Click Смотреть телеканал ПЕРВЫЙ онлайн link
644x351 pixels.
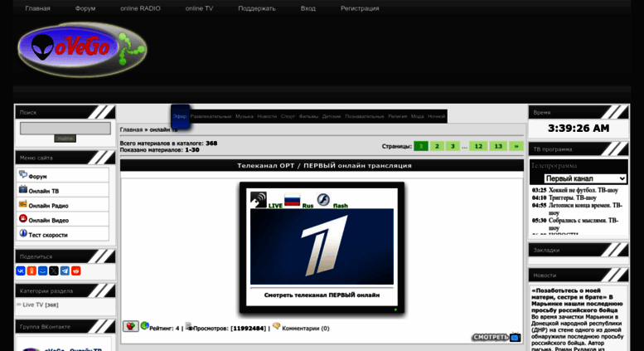[322, 295]
